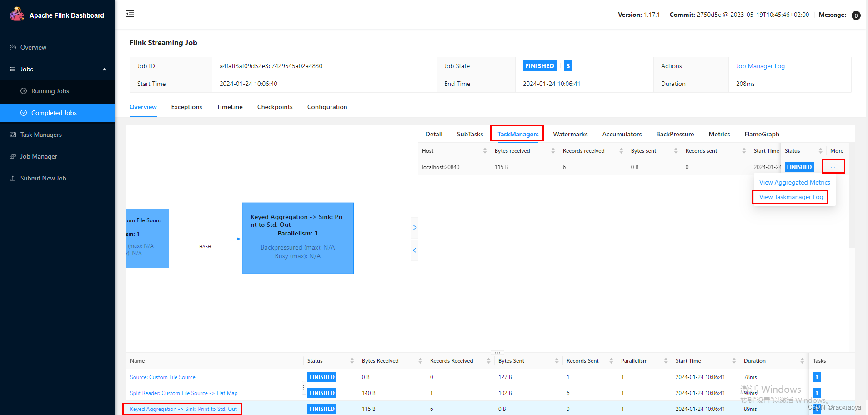Click FINISHED badge in Source: Custom File Source row
Screen dimensions: 868x415
pyautogui.click(x=322, y=377)
